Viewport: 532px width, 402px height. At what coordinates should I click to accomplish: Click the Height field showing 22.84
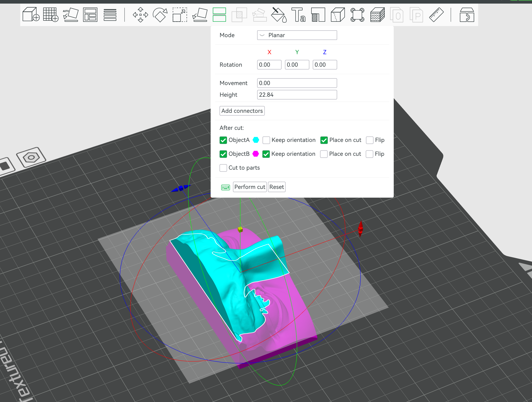(x=297, y=95)
